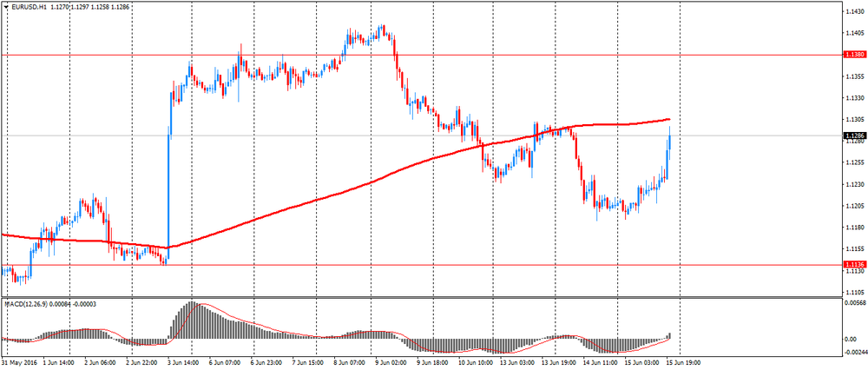Click the MACD(12,26,9) indicator label
868x370 pixels.
[25, 305]
